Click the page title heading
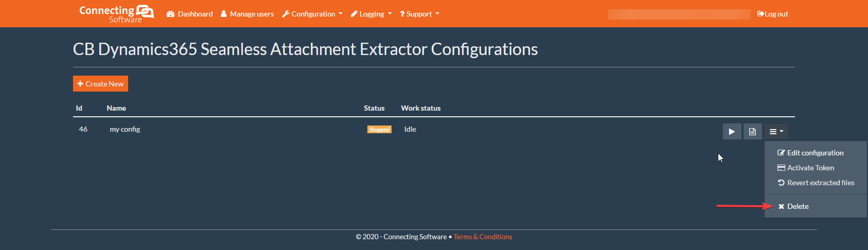This screenshot has width=868, height=250. (306, 49)
